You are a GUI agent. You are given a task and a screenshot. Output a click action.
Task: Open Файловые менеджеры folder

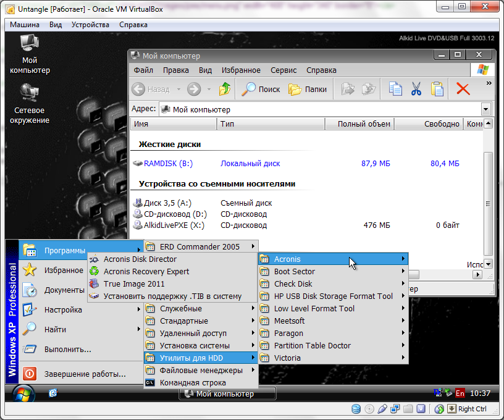click(x=201, y=370)
